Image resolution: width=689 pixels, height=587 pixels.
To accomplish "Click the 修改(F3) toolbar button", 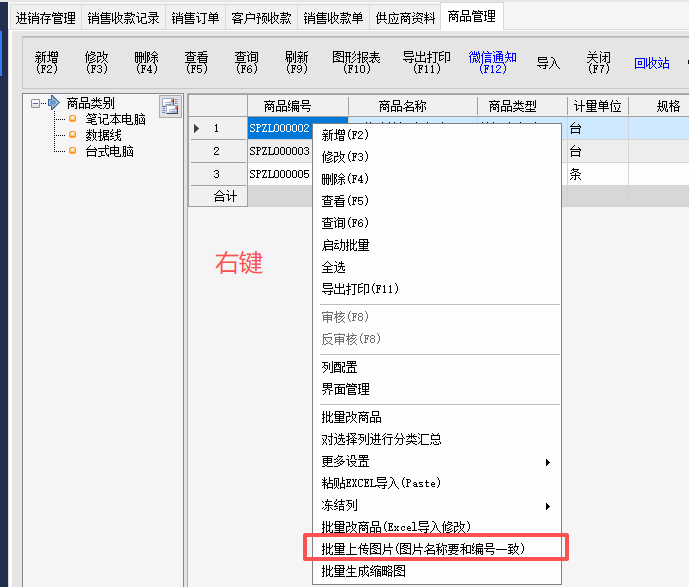I will point(97,63).
